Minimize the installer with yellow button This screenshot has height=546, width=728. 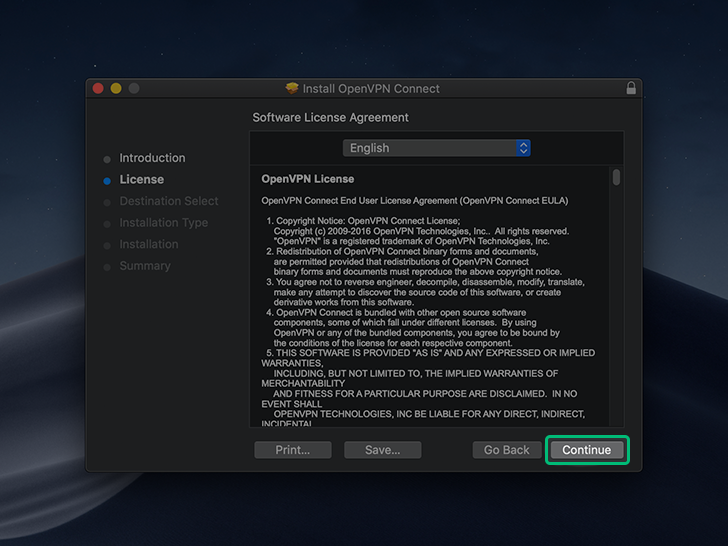click(x=116, y=88)
